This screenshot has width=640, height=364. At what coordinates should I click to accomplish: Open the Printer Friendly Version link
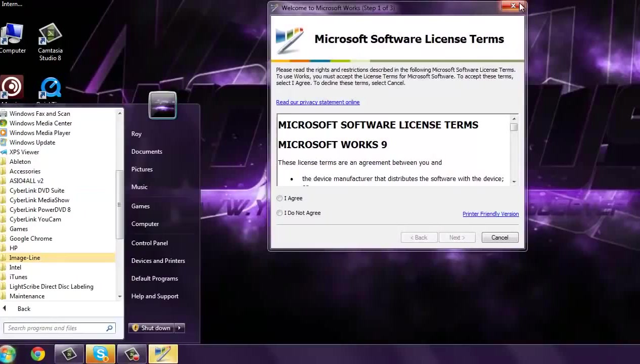pyautogui.click(x=490, y=214)
